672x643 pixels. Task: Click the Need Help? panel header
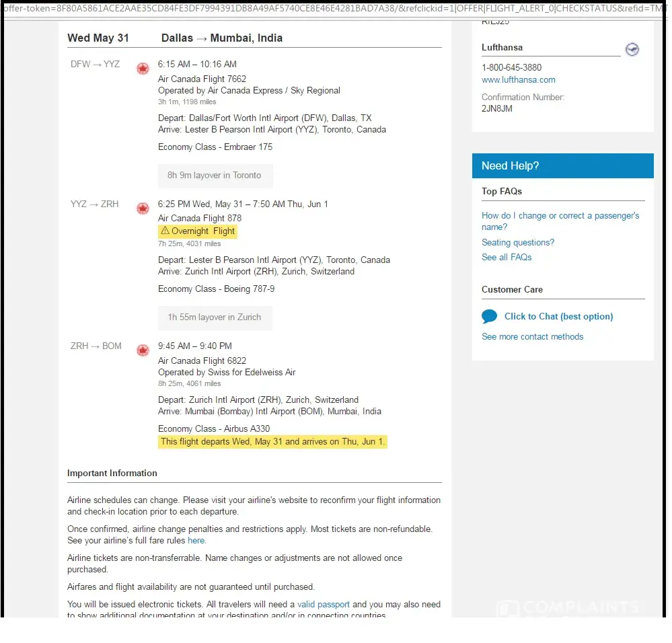(x=562, y=165)
